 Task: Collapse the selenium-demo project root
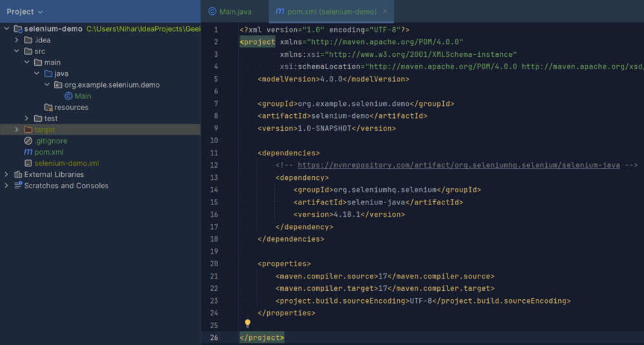click(x=6, y=29)
